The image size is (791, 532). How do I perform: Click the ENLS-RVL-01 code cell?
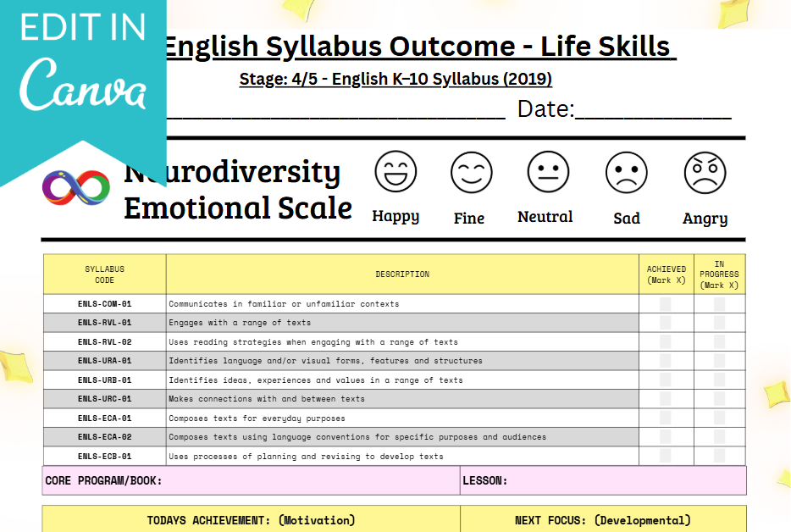coord(104,323)
